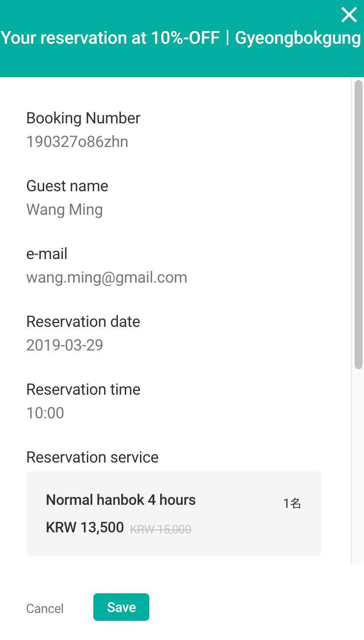Click the Guest name label

(x=67, y=186)
